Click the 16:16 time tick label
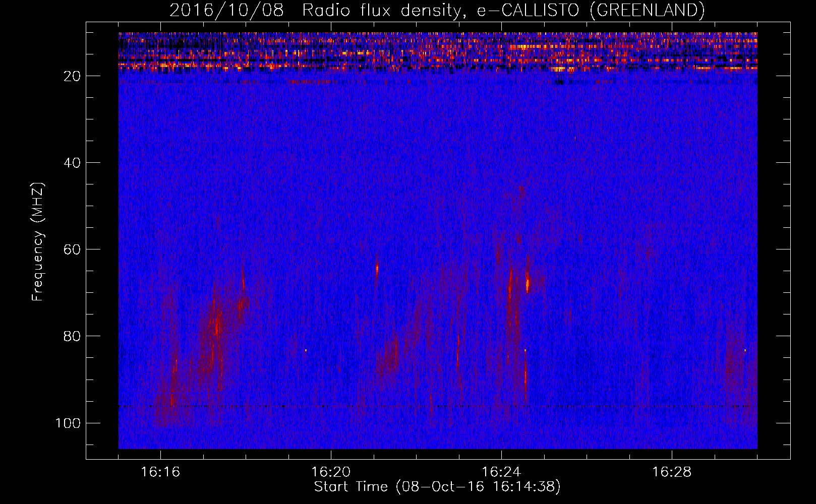The width and height of the screenshot is (816, 504). coord(160,472)
